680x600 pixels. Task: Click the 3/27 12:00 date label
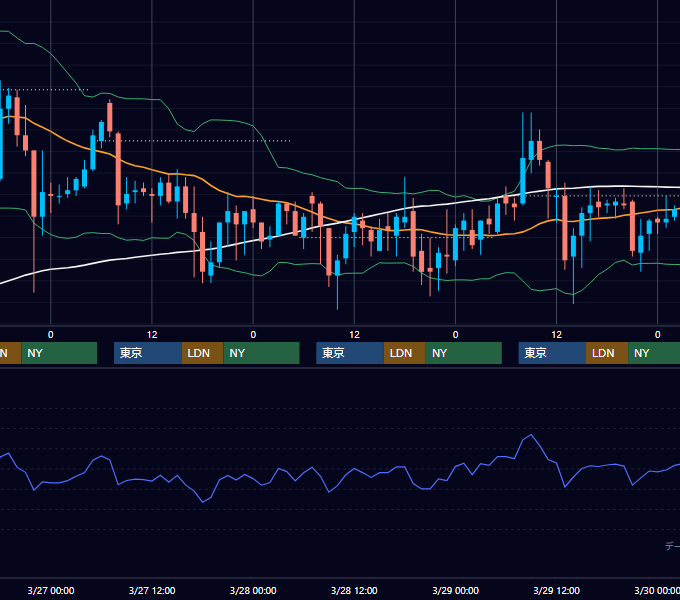tap(152, 590)
